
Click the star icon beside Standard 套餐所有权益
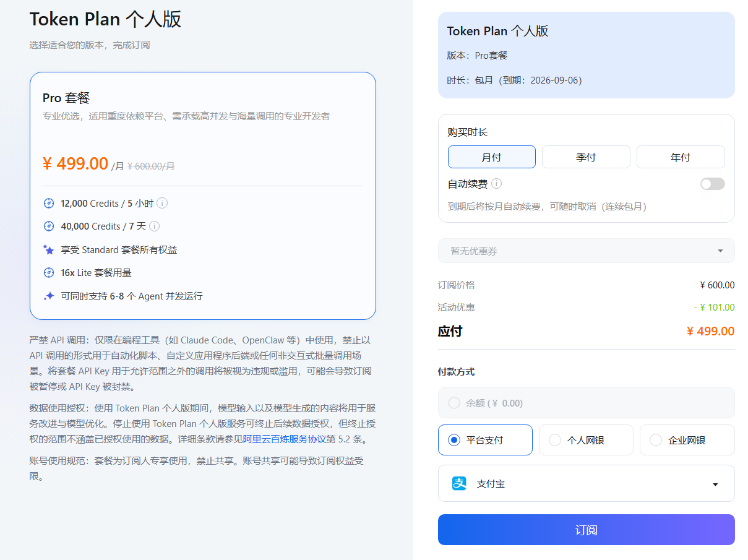pos(49,249)
